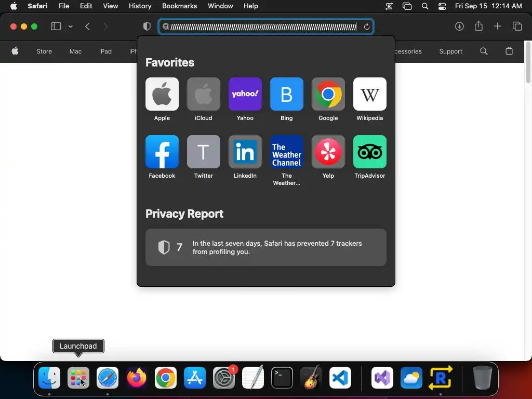Launch Firefox from the Dock

click(137, 378)
